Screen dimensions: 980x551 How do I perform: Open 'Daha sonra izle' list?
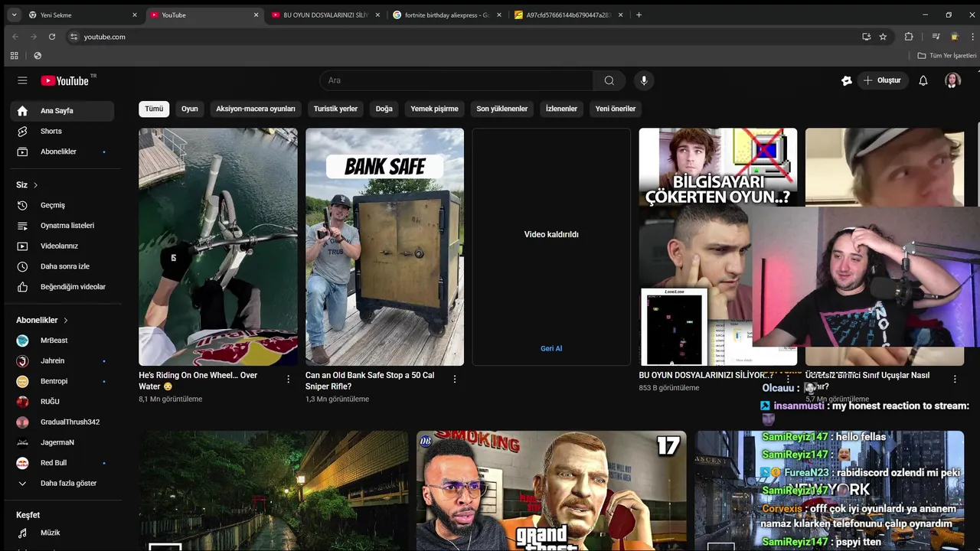tap(62, 266)
